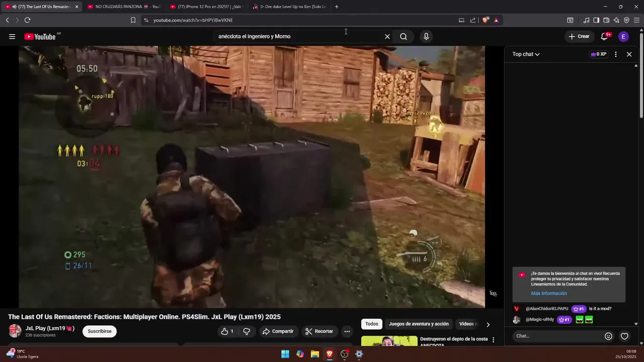The height and width of the screenshot is (362, 644).
Task: Open the Recortar clip button
Action: click(319, 331)
